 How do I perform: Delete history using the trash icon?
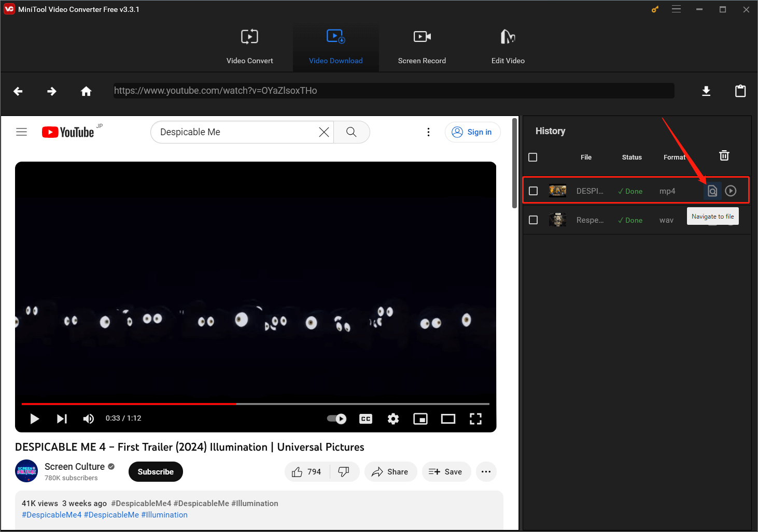[x=724, y=155]
